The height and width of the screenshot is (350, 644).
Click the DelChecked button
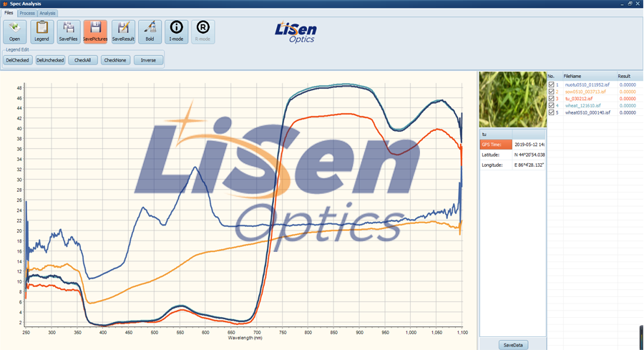18,60
